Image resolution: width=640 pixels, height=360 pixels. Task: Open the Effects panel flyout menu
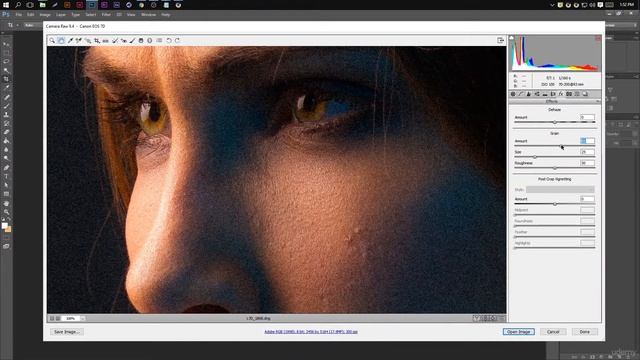(x=598, y=101)
